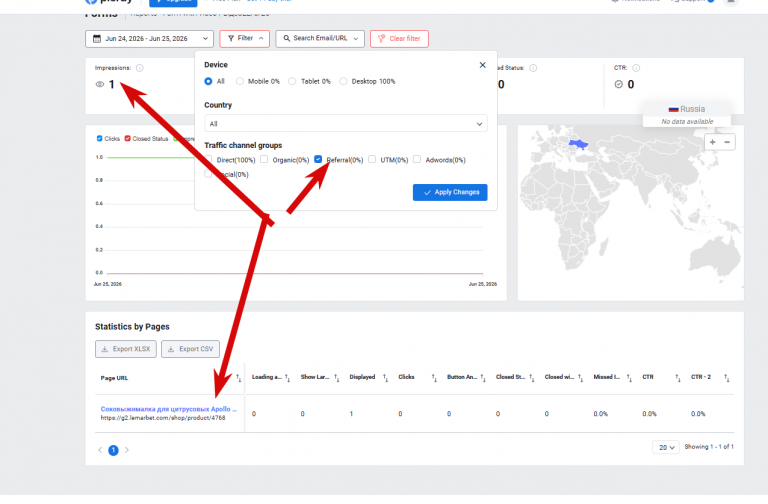Click the check-circle icon beside CTR value

pyautogui.click(x=619, y=84)
